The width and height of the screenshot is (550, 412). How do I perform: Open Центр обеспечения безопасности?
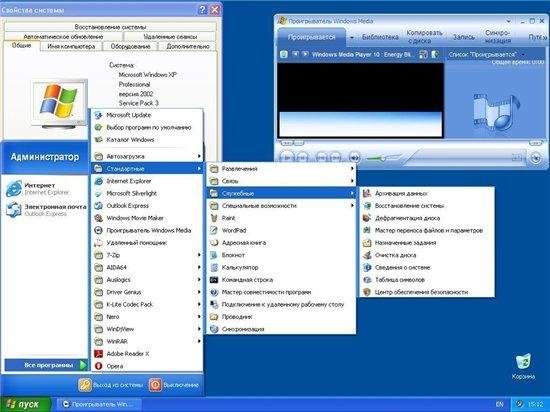[x=427, y=292]
